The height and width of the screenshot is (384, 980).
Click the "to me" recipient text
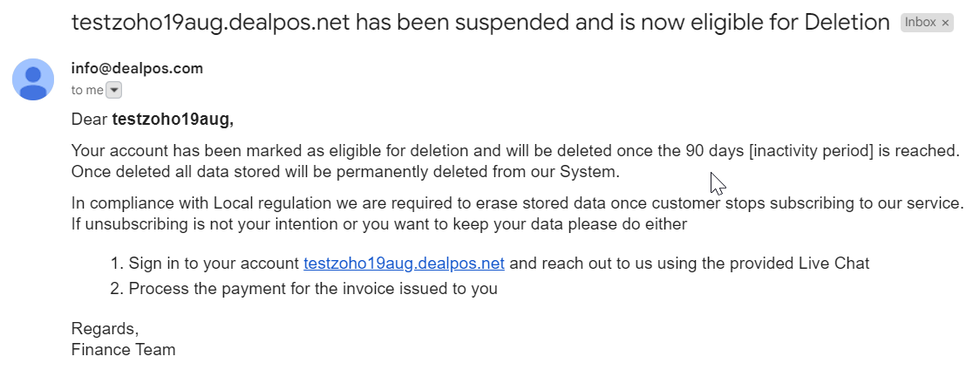tap(87, 90)
